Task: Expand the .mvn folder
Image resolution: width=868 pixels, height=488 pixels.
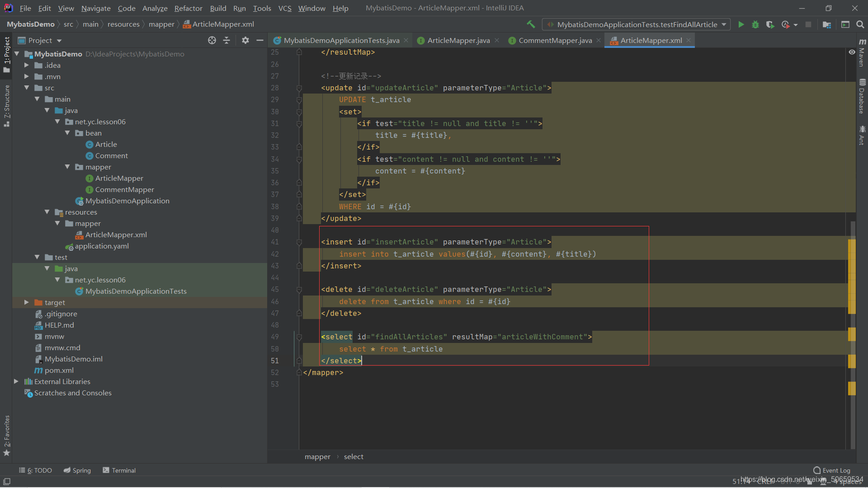Action: point(27,76)
